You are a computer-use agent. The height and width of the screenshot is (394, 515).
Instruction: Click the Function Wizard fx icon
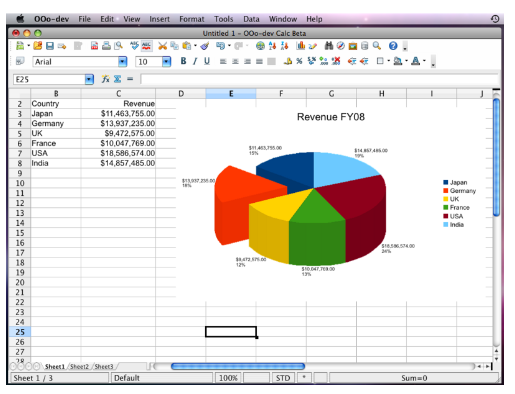tap(105, 79)
